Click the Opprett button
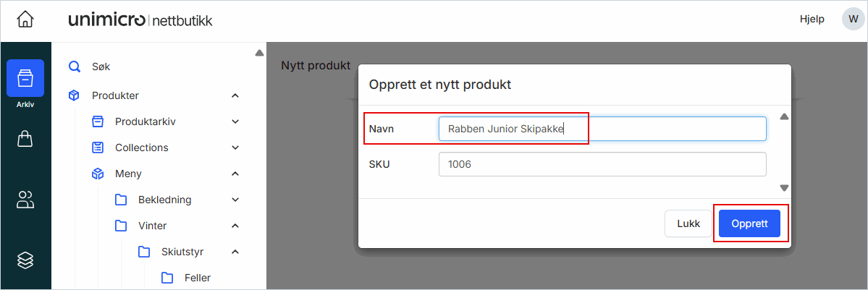The width and height of the screenshot is (868, 290). 749,223
